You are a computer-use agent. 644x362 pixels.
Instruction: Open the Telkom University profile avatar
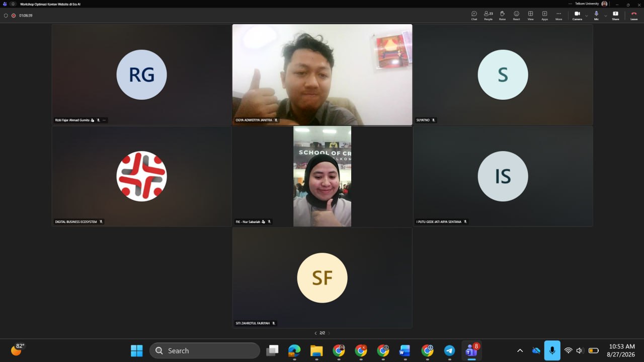click(604, 4)
